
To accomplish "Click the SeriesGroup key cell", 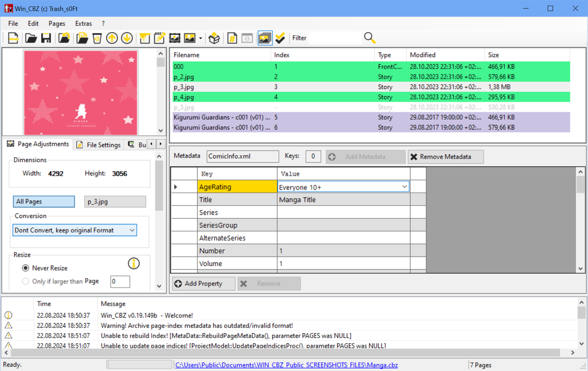I will pos(237,225).
